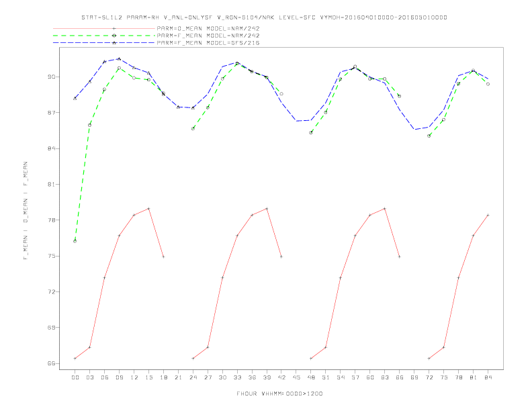Image resolution: width=532 pixels, height=411 pixels.
Task: Click x-axis tick label 00
Action: pos(75,377)
